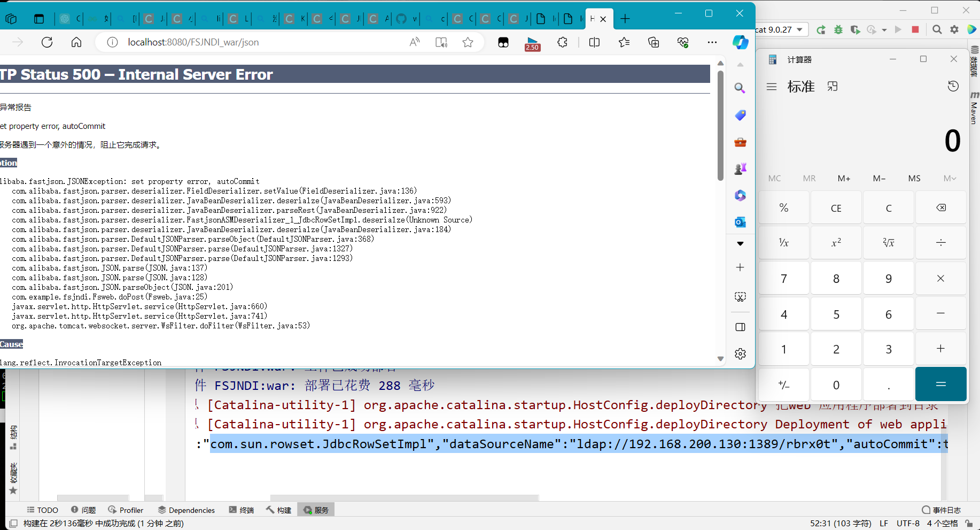980x530 pixels.
Task: Stop the running Tomcat server
Action: point(915,30)
